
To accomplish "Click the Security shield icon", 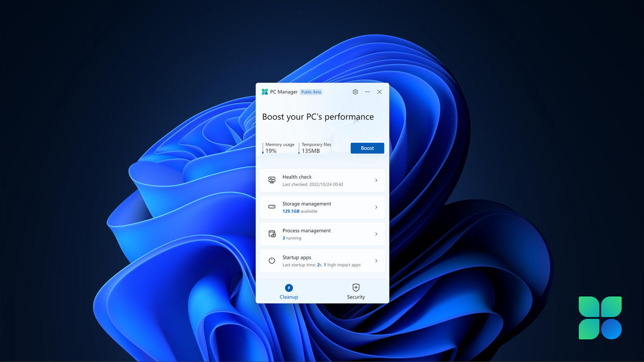I will click(356, 288).
